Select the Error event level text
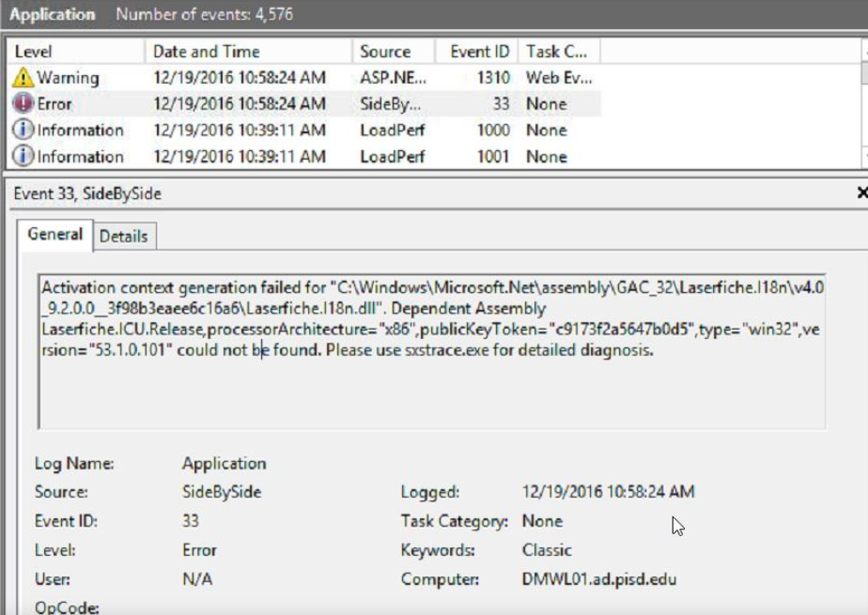Screen dimensions: 868x615 tap(54, 104)
